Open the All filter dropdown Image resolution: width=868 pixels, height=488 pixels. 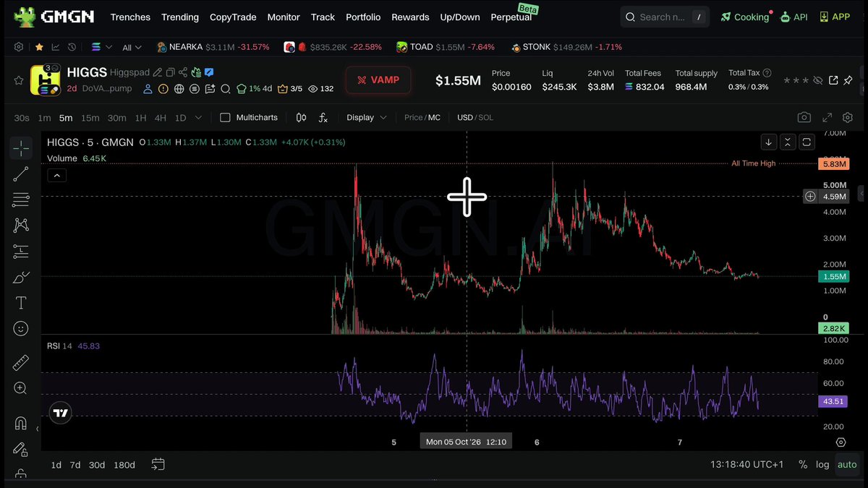132,47
